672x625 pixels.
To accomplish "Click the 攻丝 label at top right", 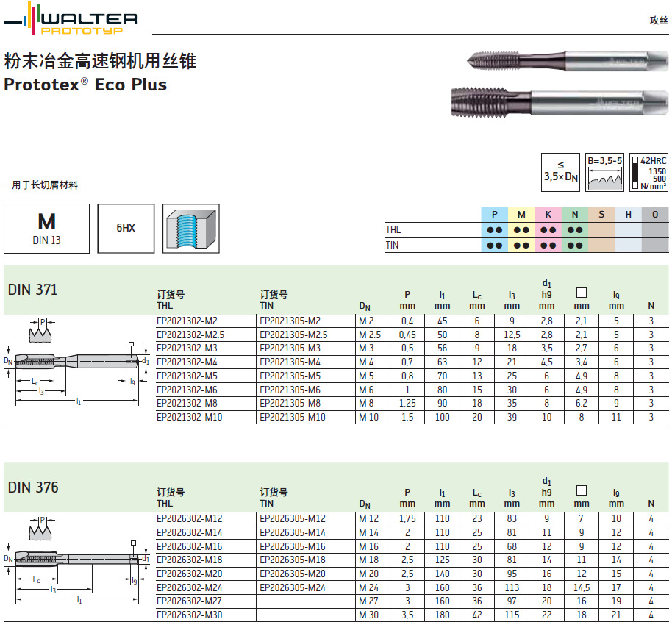I will coord(659,20).
